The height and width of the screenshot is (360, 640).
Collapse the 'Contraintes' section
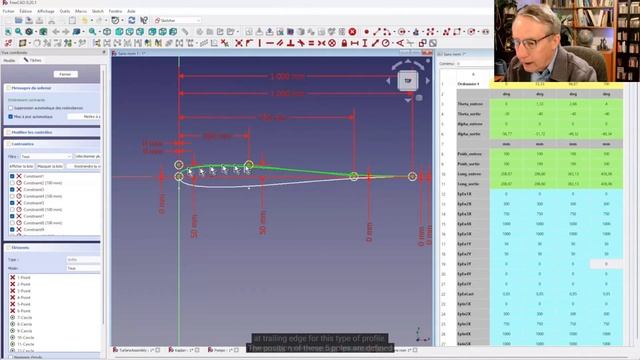(52, 144)
